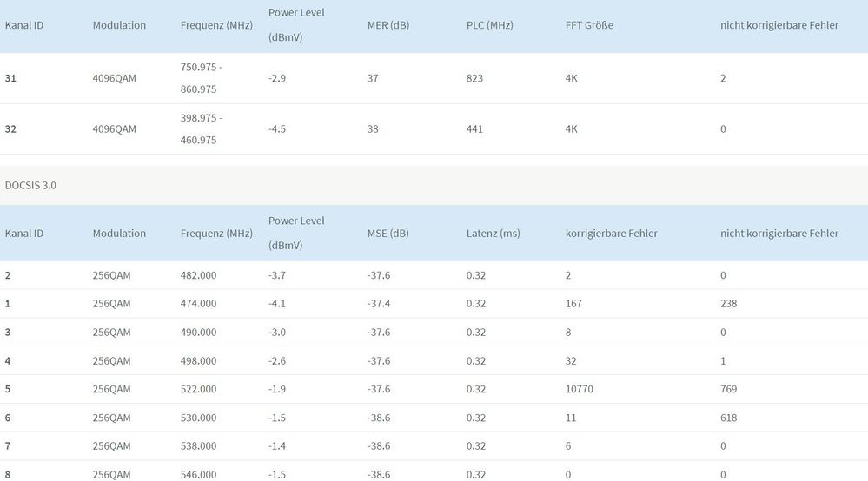This screenshot has height=481, width=868.
Task: Click the PLC value 441
Action: click(474, 128)
